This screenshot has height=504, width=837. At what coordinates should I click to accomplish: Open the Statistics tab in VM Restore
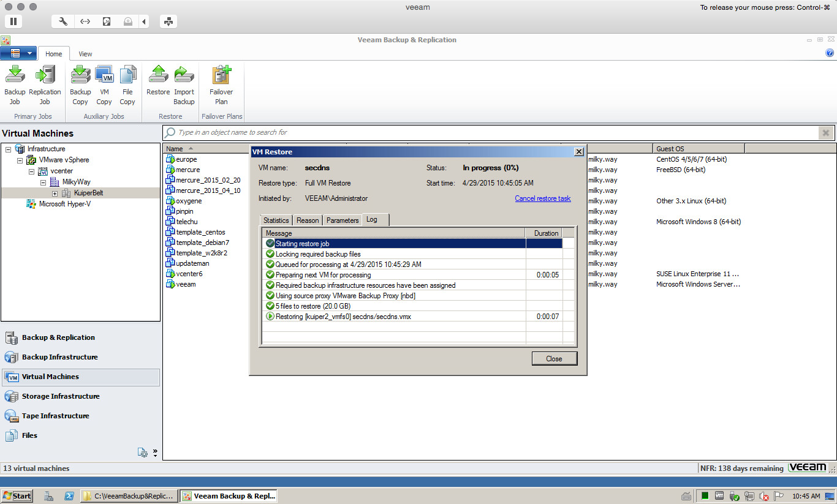[x=276, y=220]
